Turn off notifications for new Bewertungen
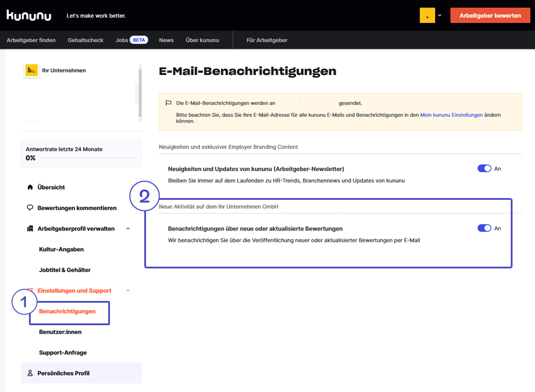This screenshot has height=392, width=535. point(484,228)
